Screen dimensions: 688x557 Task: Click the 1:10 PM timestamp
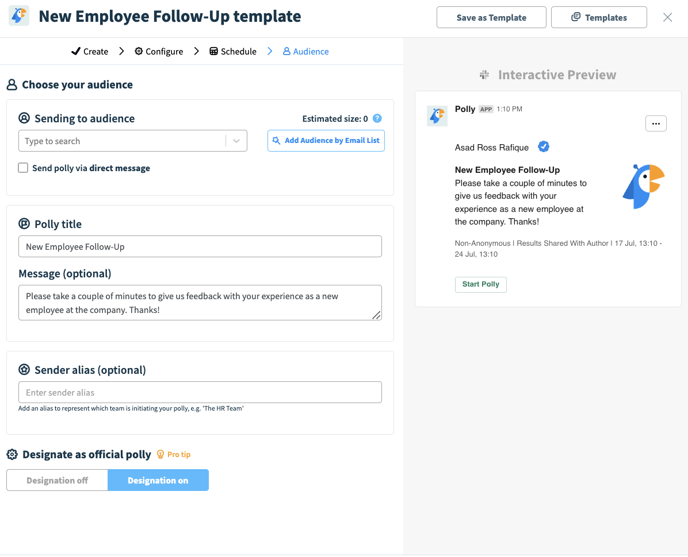[509, 109]
